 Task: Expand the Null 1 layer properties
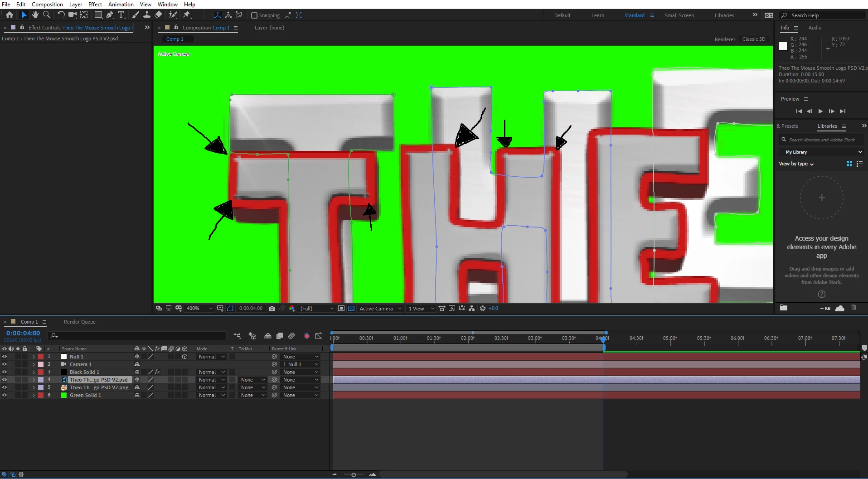point(34,357)
